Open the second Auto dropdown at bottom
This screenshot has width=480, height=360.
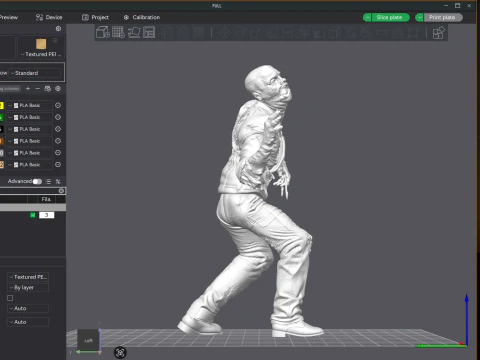click(x=28, y=322)
